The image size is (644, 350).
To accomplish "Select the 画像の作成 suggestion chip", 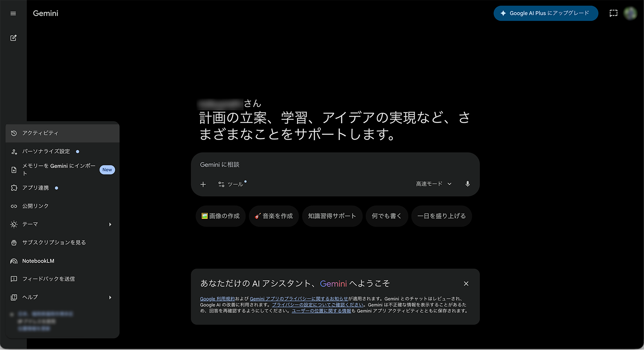I will point(221,216).
